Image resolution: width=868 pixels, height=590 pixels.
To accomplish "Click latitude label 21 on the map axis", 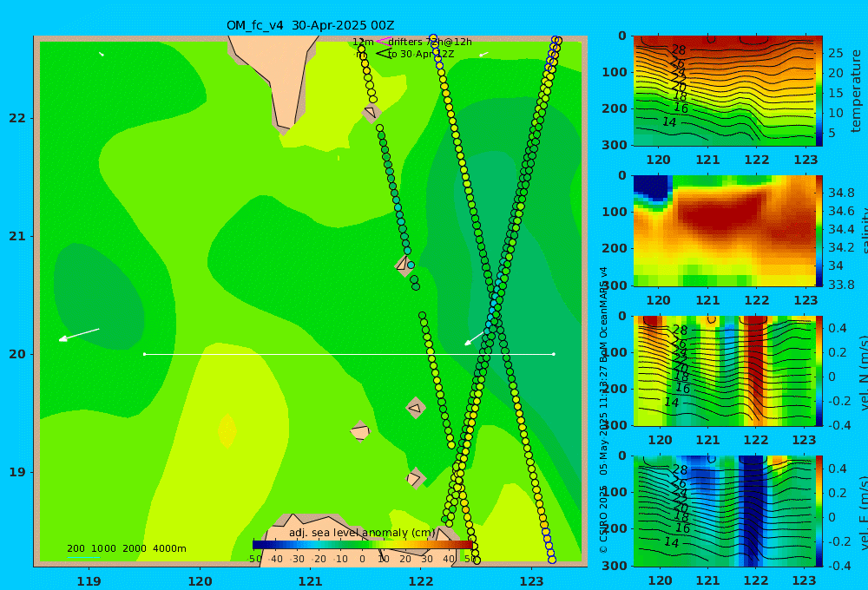I will tap(17, 236).
